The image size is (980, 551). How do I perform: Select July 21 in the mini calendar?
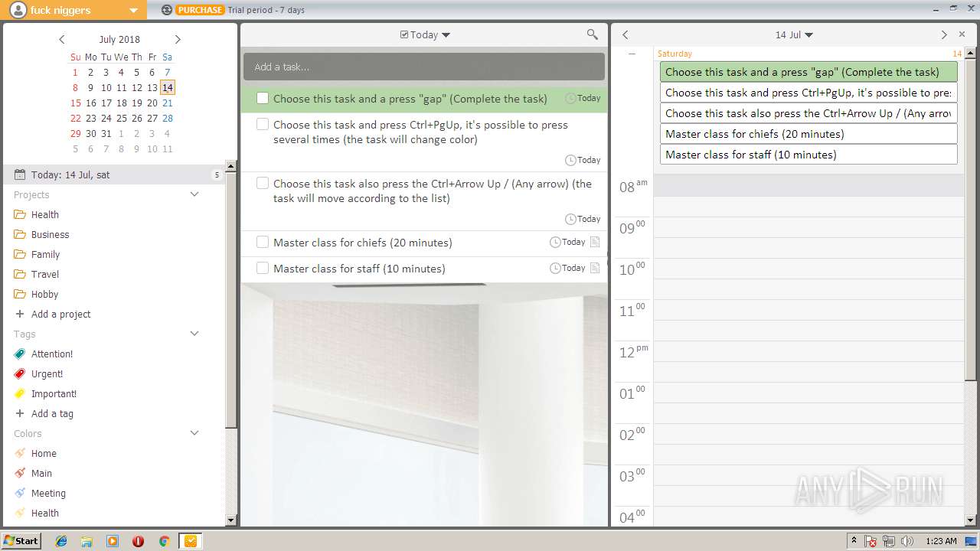click(168, 103)
